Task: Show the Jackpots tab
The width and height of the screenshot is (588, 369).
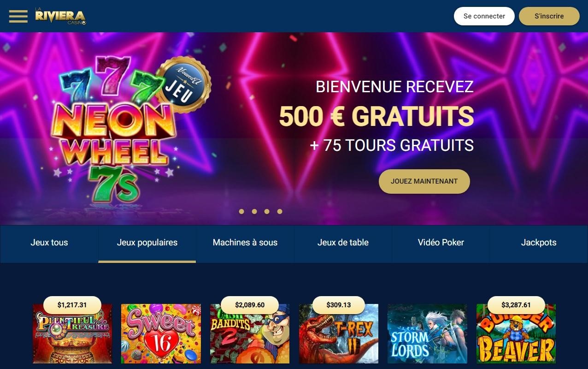Action: (539, 244)
